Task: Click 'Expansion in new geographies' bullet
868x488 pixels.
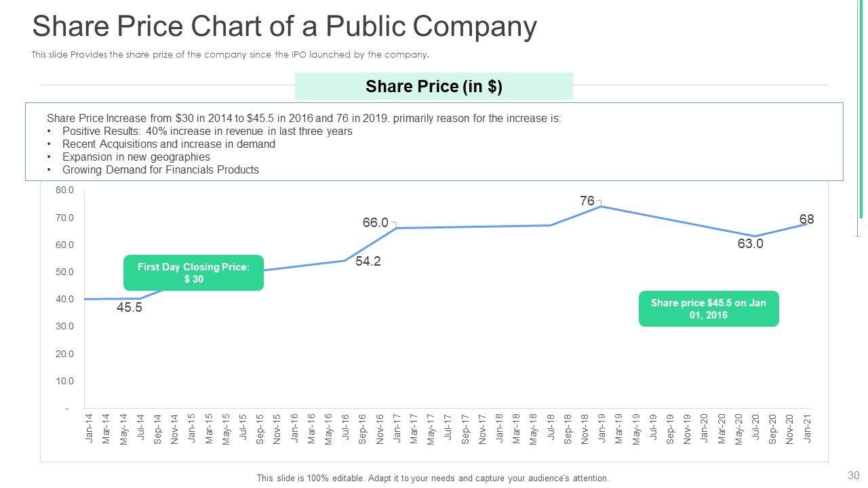Action: (x=136, y=157)
